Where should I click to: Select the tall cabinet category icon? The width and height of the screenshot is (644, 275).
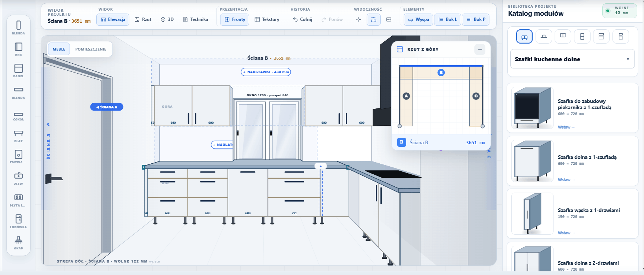tap(582, 37)
